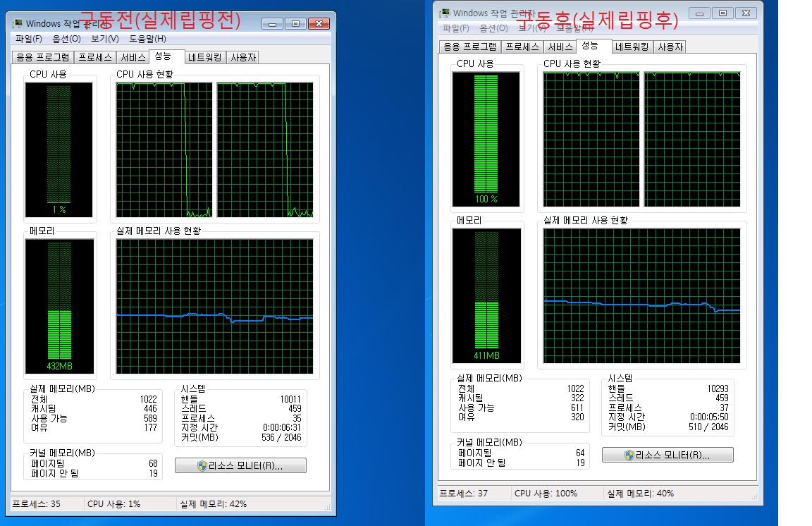This screenshot has width=812, height=526.
Task: Minimize the Task Manager window showing 1% CPU
Action: tap(272, 23)
